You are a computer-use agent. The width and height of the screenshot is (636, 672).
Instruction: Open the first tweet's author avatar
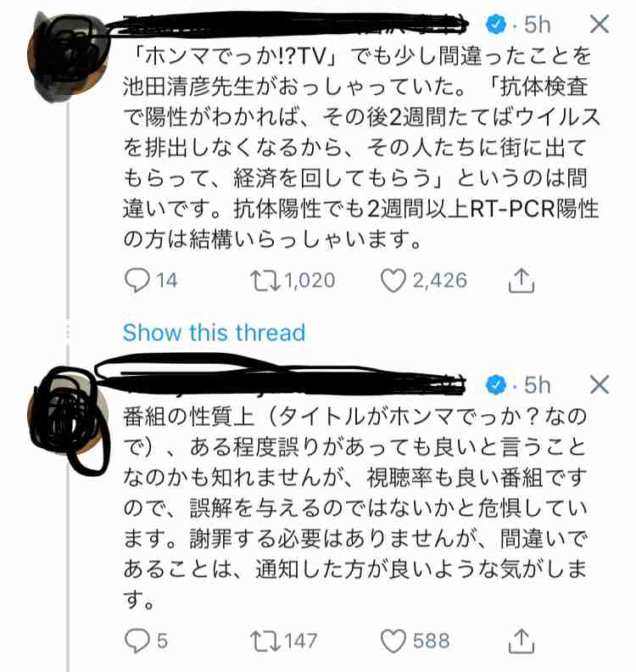click(x=70, y=53)
